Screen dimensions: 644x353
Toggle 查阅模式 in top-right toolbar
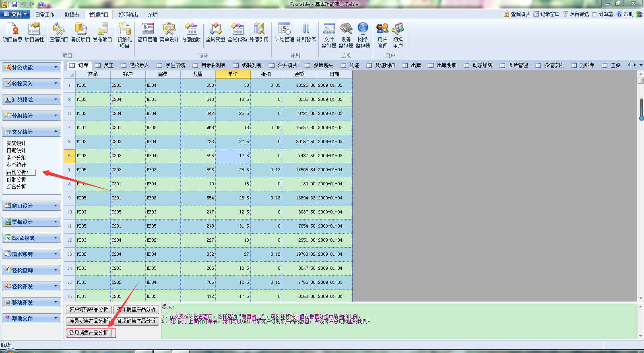[517, 14]
